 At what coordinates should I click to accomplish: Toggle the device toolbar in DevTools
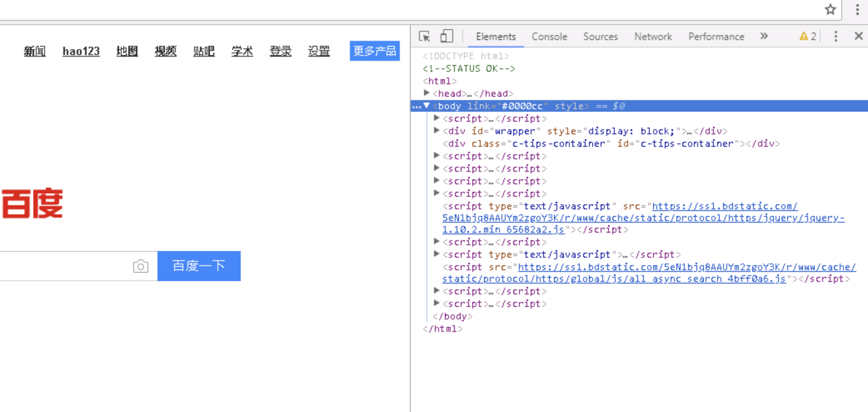click(446, 36)
